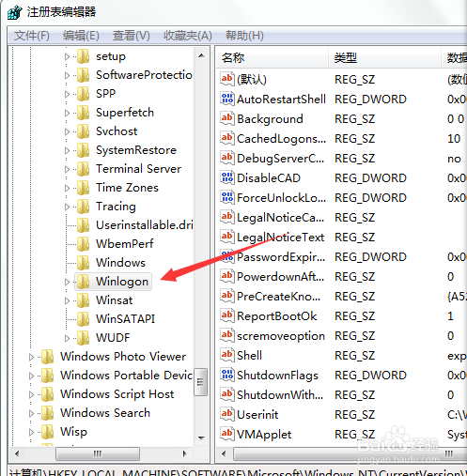Image resolution: width=467 pixels, height=476 pixels.
Task: Select the PowerdownAfterShutdown value
Action: click(x=280, y=277)
